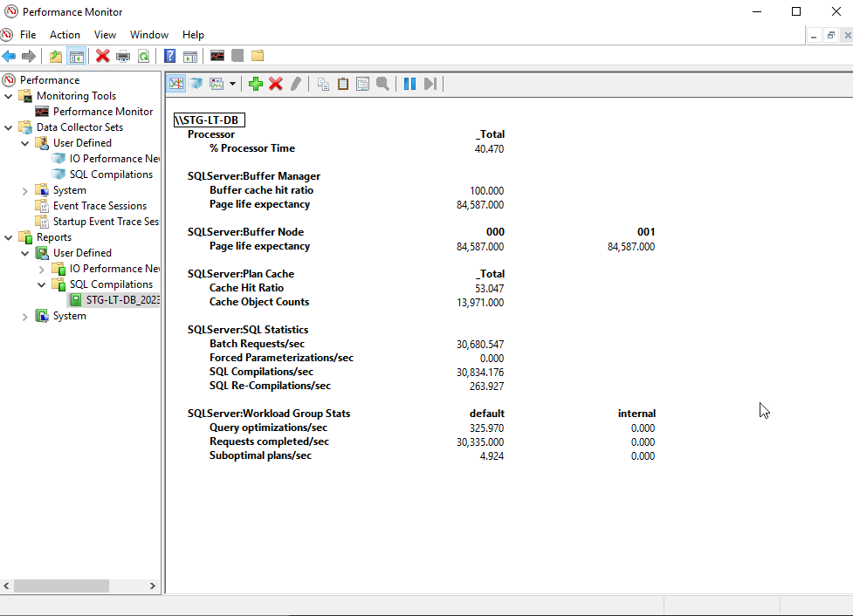This screenshot has width=853, height=616.
Task: Open Help via the blue question mark icon
Action: [169, 56]
